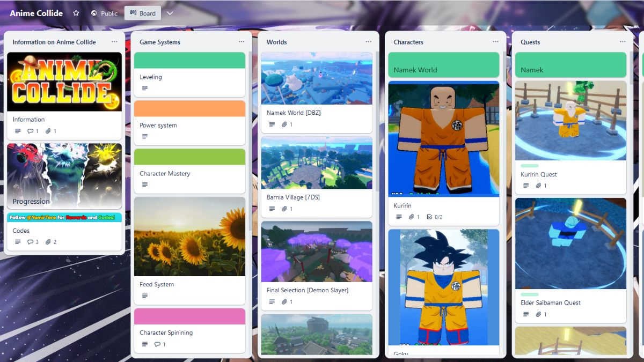644x362 pixels.
Task: Click the Public visibility globe icon
Action: pyautogui.click(x=94, y=13)
